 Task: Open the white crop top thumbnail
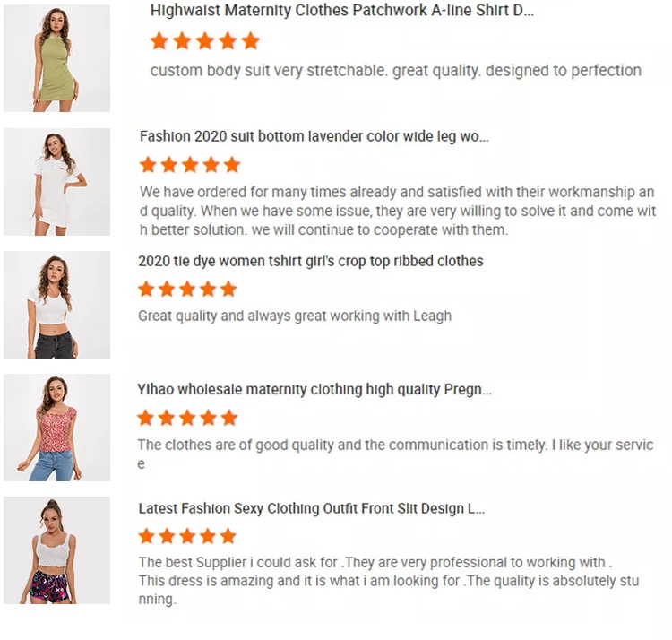pyautogui.click(x=56, y=305)
